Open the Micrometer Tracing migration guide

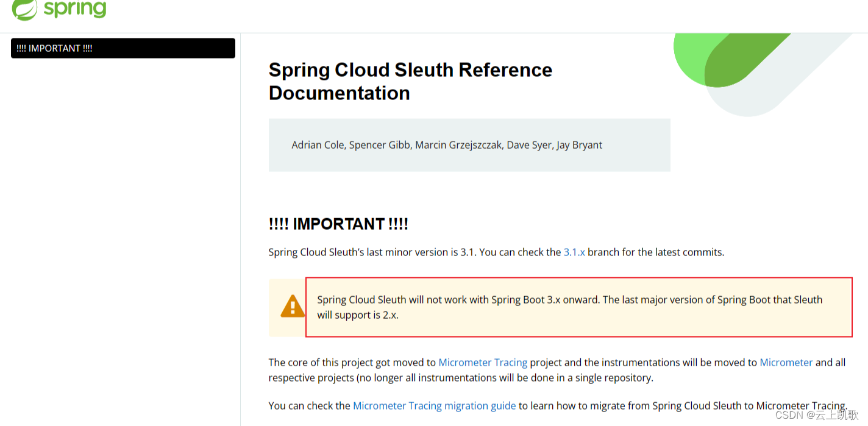(x=433, y=405)
